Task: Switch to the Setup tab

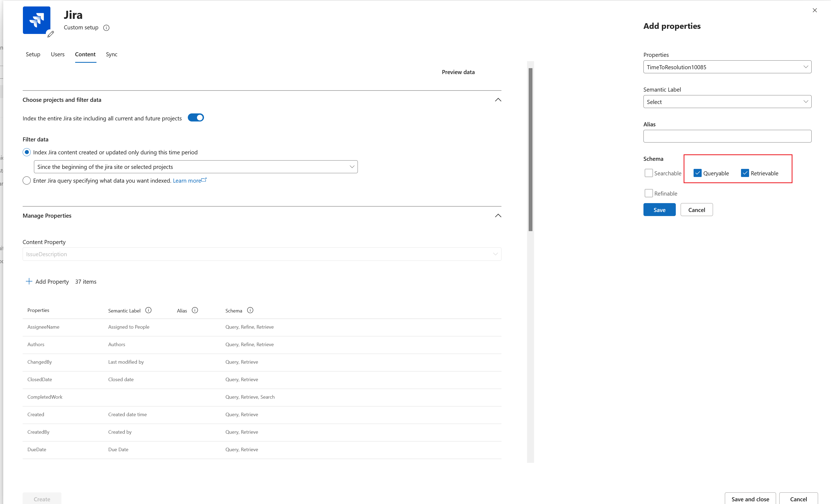Action: click(x=33, y=54)
